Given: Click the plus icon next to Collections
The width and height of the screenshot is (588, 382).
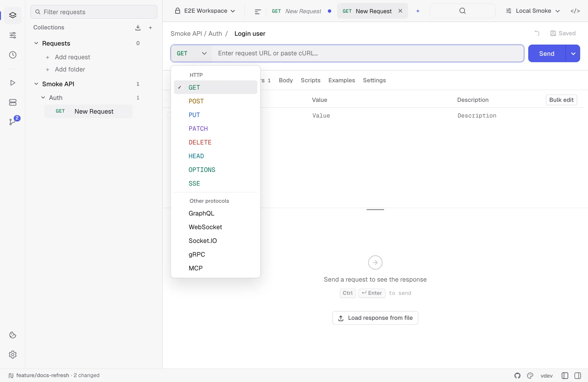Looking at the screenshot, I should point(150,28).
